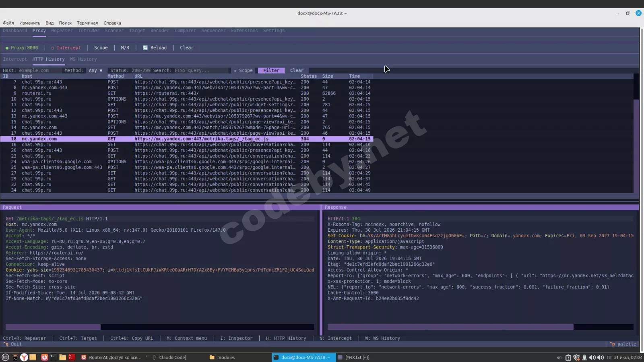Open the notifications bell tray icon

(584, 357)
